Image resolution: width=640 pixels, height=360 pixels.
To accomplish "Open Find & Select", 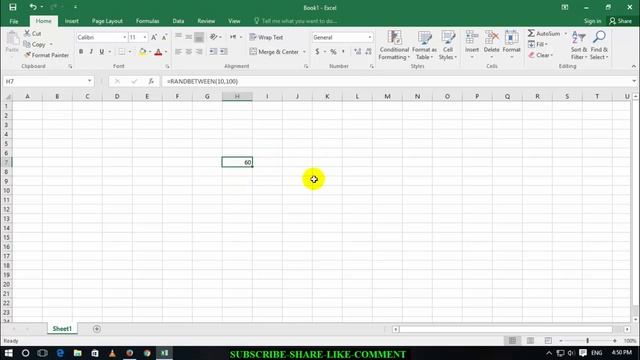I will click(599, 45).
